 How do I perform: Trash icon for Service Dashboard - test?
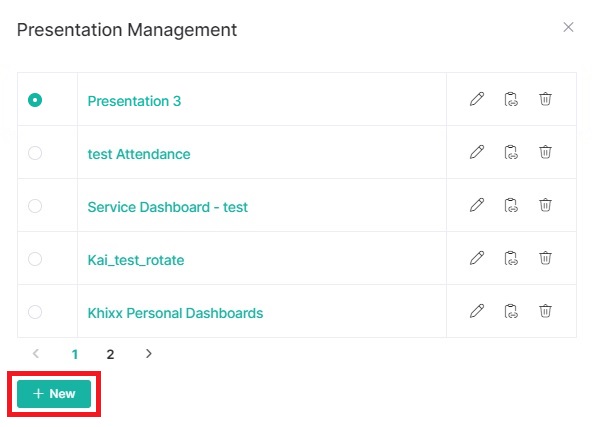click(545, 205)
